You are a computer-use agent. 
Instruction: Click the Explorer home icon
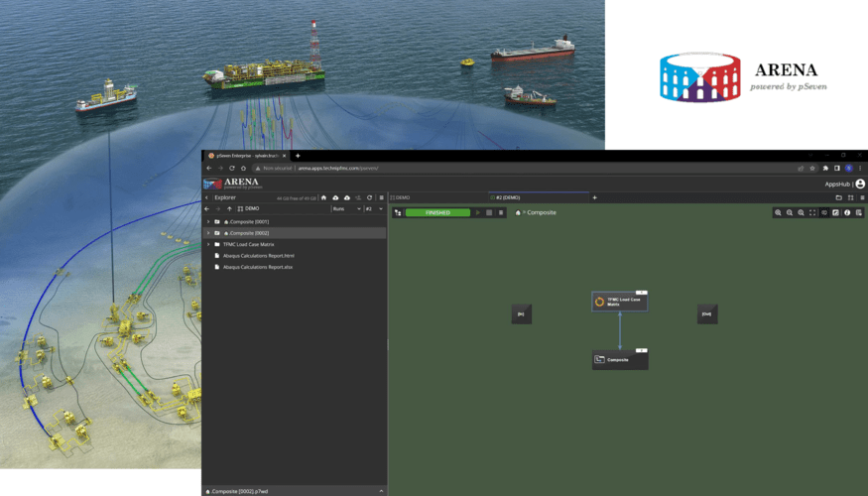click(x=323, y=197)
